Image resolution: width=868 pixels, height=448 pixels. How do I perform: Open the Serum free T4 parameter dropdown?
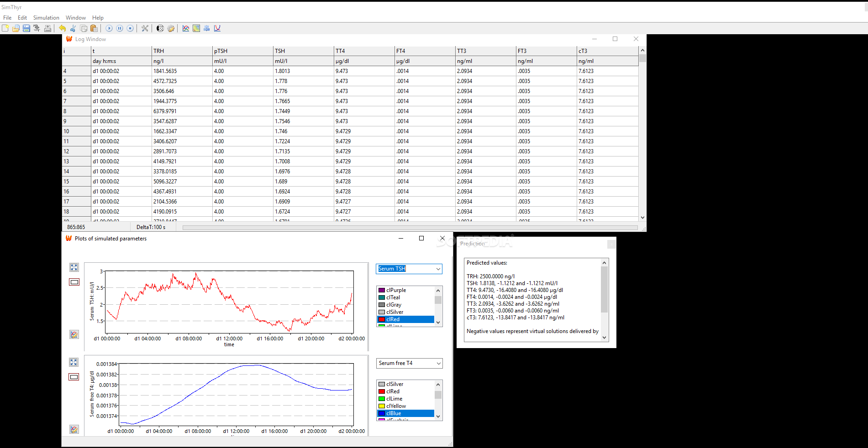(409, 363)
